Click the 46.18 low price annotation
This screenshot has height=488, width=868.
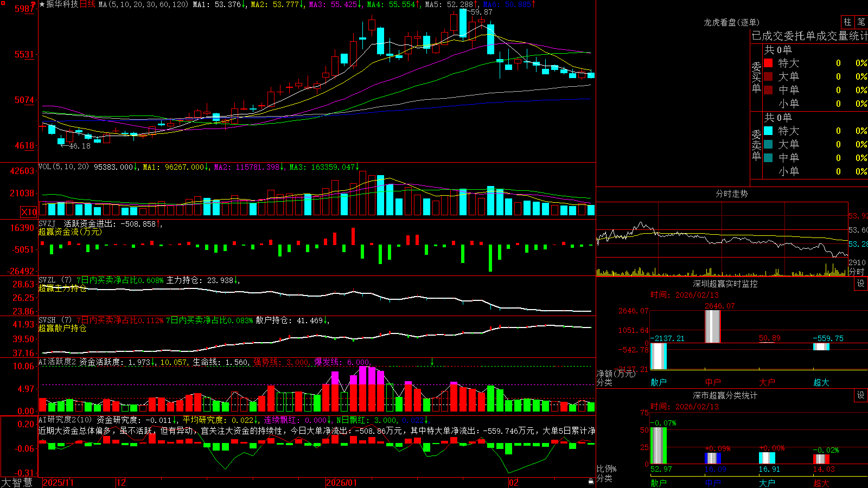(x=80, y=146)
